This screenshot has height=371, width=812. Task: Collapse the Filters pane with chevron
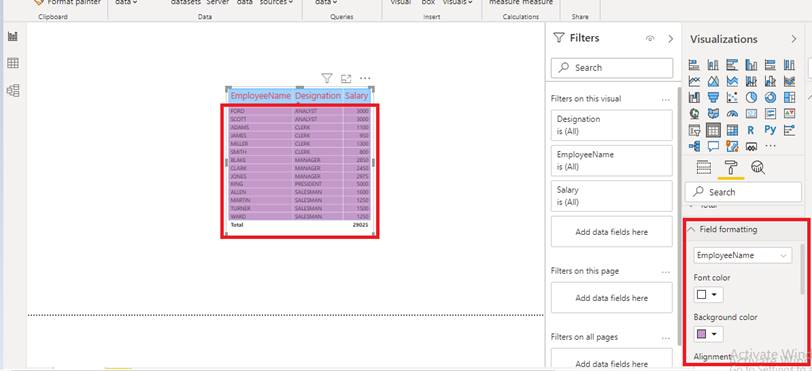point(670,38)
